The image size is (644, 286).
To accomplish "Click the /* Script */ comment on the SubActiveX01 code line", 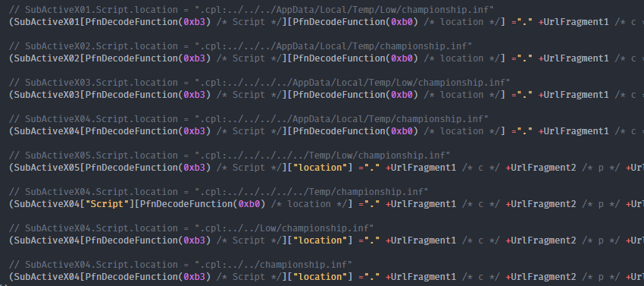I will 249,22.
